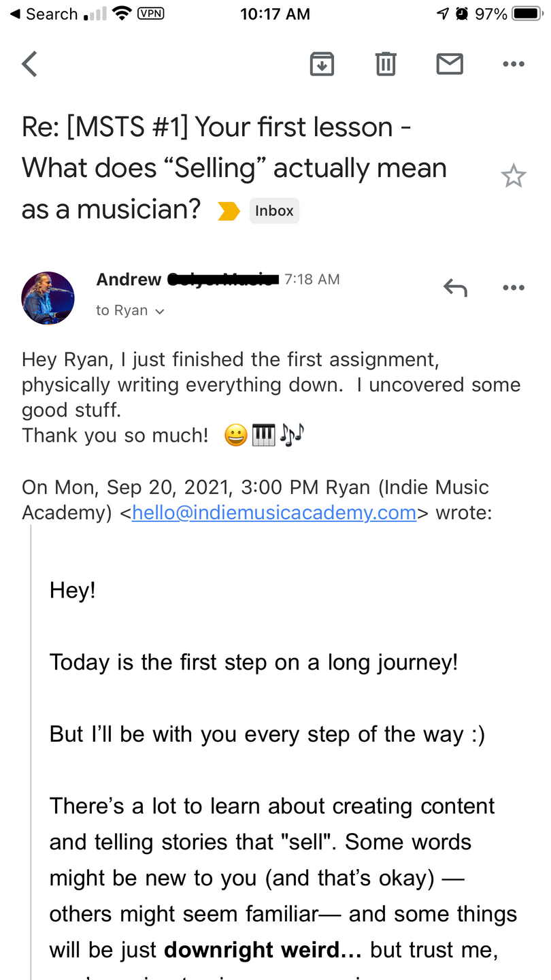Tap the Wi-Fi status icon
This screenshot has height=980, width=551.
[122, 14]
